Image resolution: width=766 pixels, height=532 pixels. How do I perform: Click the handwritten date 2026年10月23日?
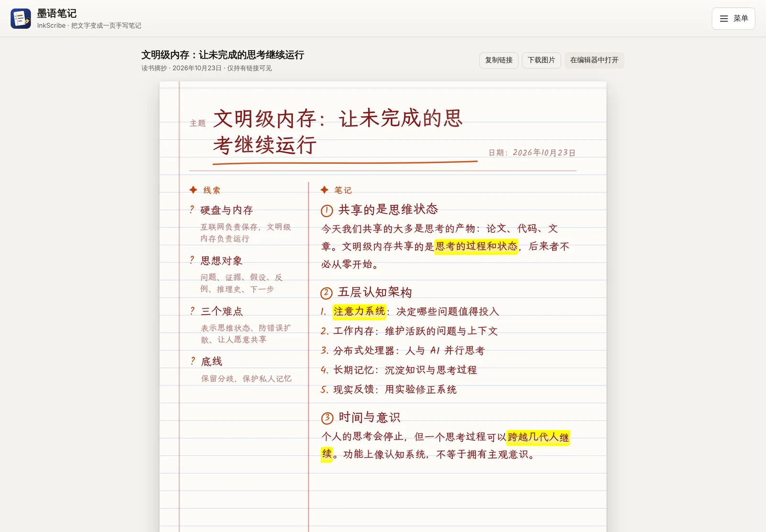point(544,153)
